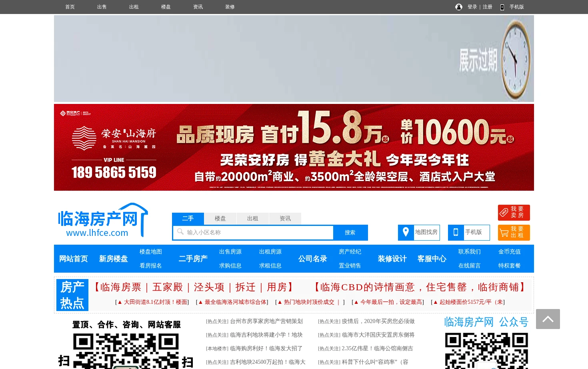
Task: Select the 楼盘 search tab
Action: [220, 218]
